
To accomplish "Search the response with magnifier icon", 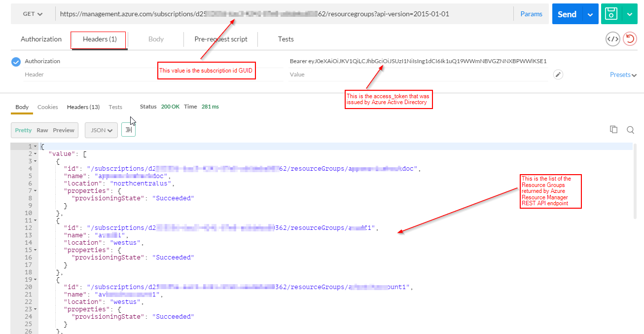I will click(630, 130).
